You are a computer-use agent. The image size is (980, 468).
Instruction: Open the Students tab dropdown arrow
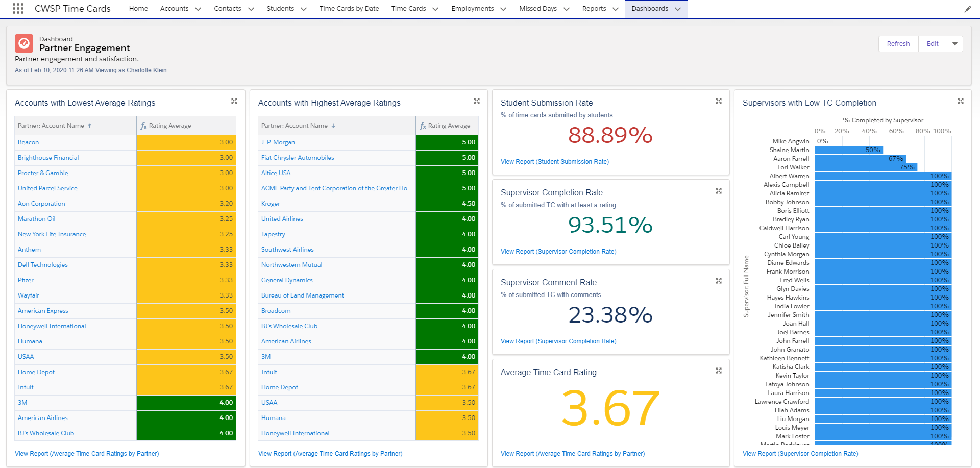pos(304,9)
